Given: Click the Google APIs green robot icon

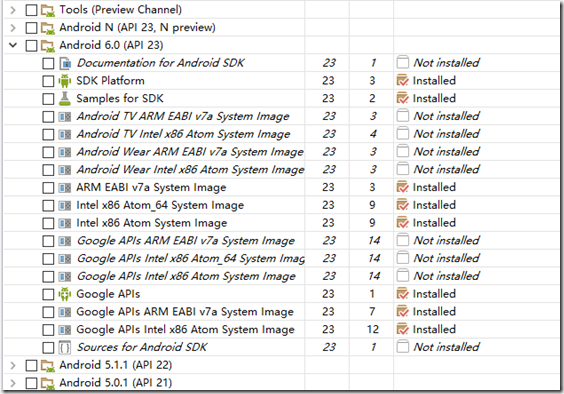Looking at the screenshot, I should 65,294.
